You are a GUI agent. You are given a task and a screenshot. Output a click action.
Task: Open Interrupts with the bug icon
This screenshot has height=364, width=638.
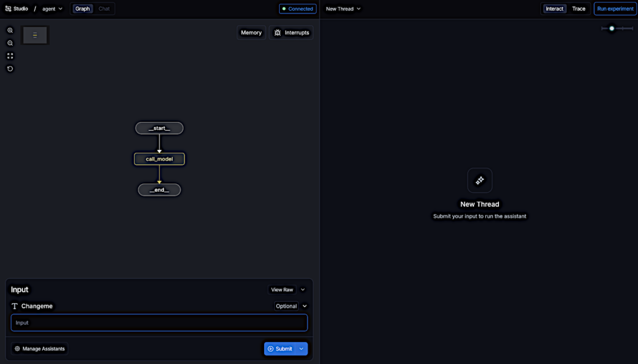click(278, 32)
